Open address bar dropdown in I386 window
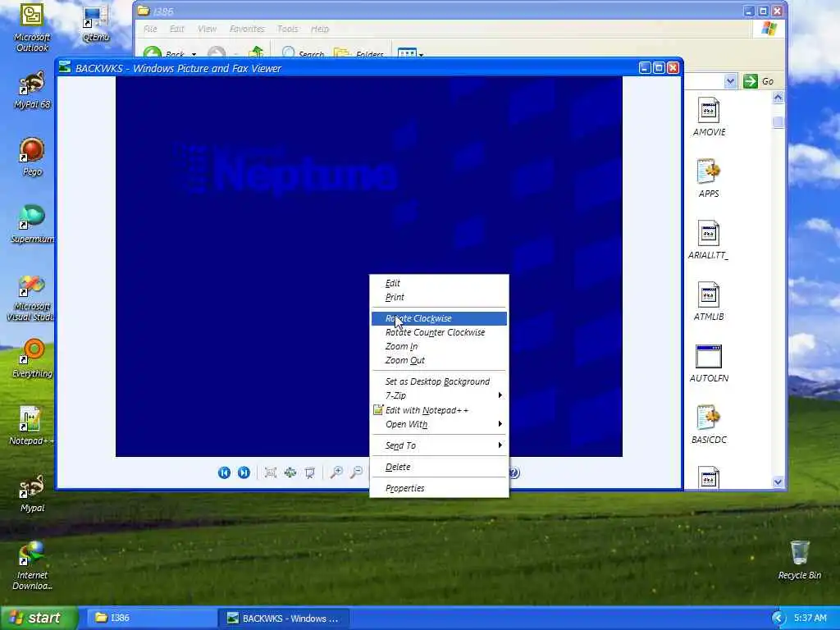The width and height of the screenshot is (840, 630). click(730, 81)
